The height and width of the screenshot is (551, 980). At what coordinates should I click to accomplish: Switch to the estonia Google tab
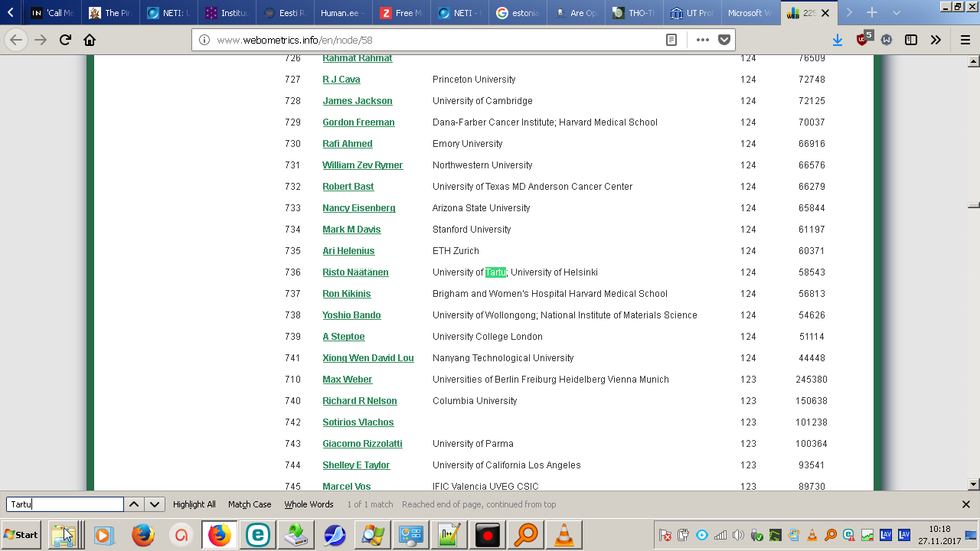click(x=518, y=13)
